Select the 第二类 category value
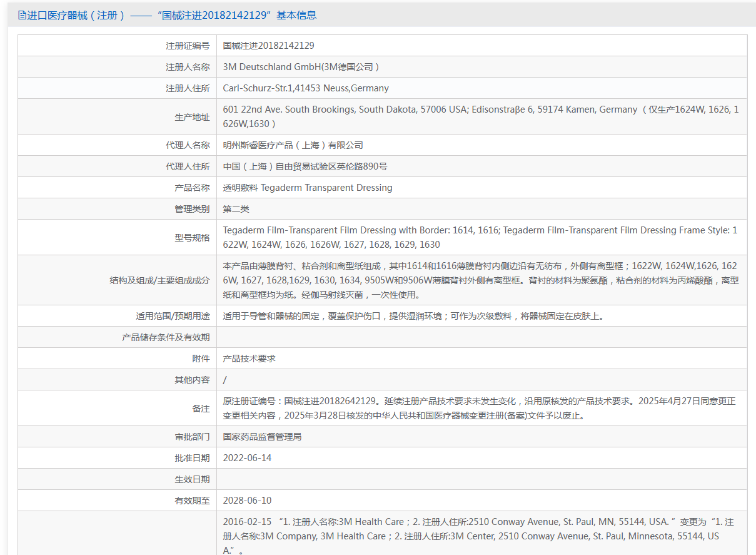The image size is (756, 555). pyautogui.click(x=236, y=209)
